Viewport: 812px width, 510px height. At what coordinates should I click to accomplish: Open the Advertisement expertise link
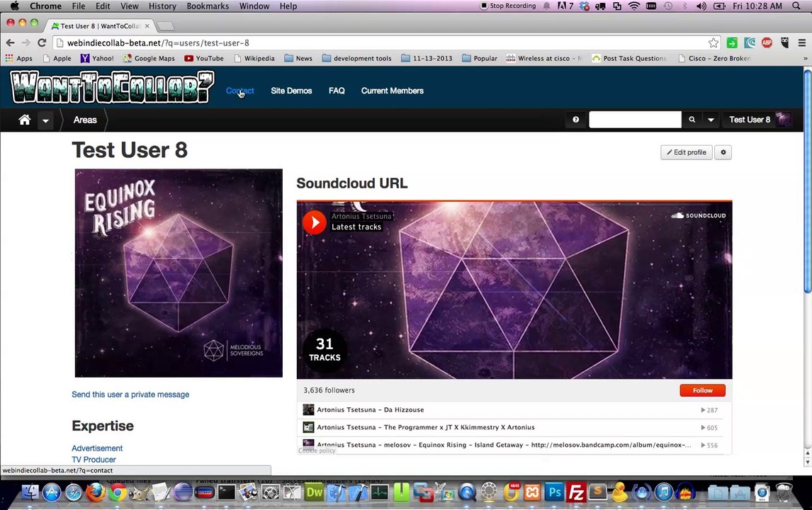(x=97, y=448)
